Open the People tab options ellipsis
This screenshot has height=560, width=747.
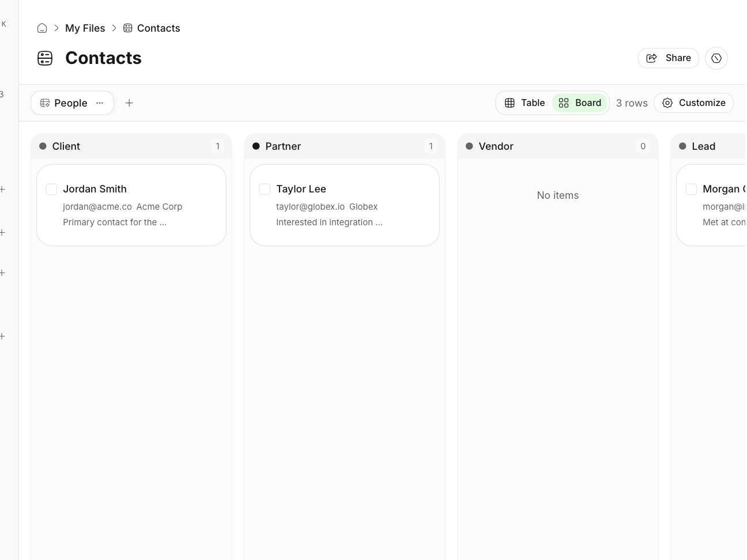pos(100,103)
